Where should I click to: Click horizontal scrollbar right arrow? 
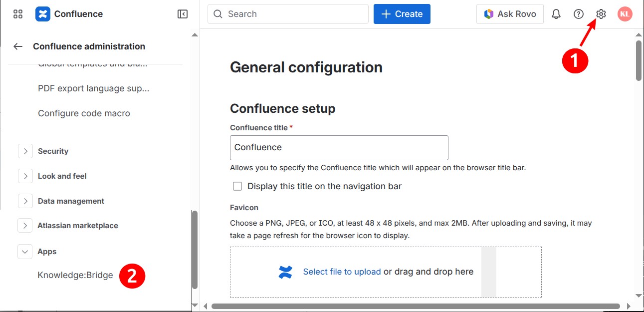coord(629,306)
